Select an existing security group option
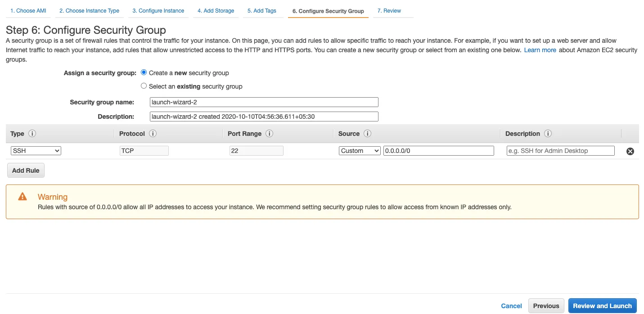This screenshot has width=644, height=314. click(x=144, y=86)
